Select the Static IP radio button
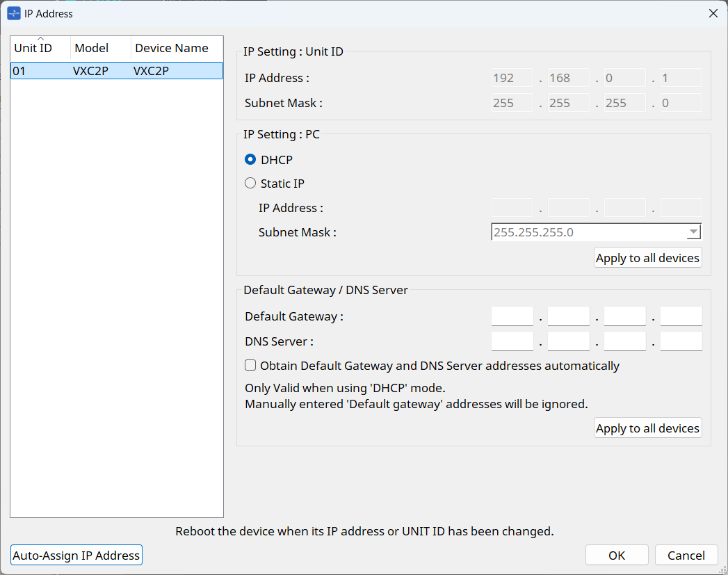728x575 pixels. click(x=250, y=184)
